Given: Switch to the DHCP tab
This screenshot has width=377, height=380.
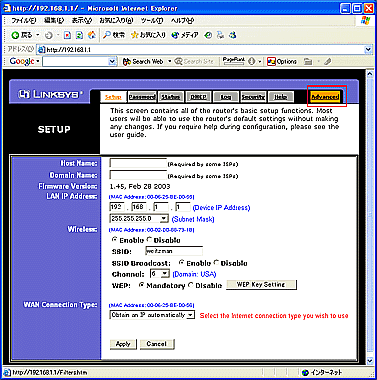Looking at the screenshot, I should [198, 97].
